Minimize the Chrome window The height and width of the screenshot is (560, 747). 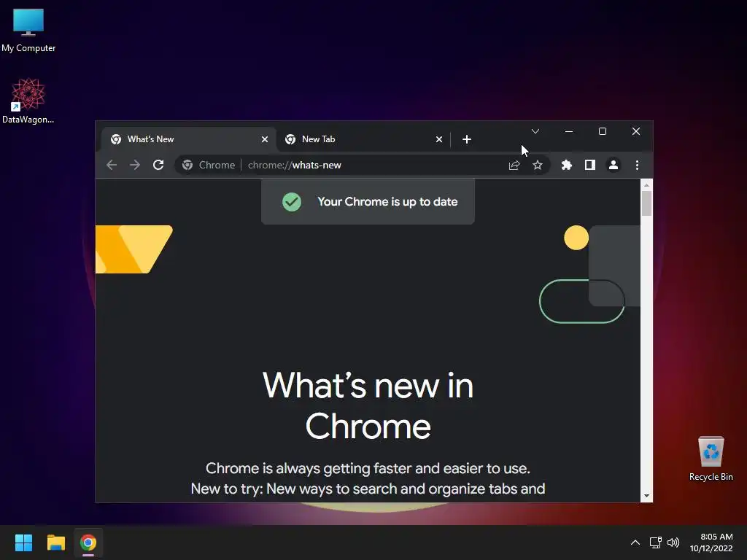click(x=569, y=131)
